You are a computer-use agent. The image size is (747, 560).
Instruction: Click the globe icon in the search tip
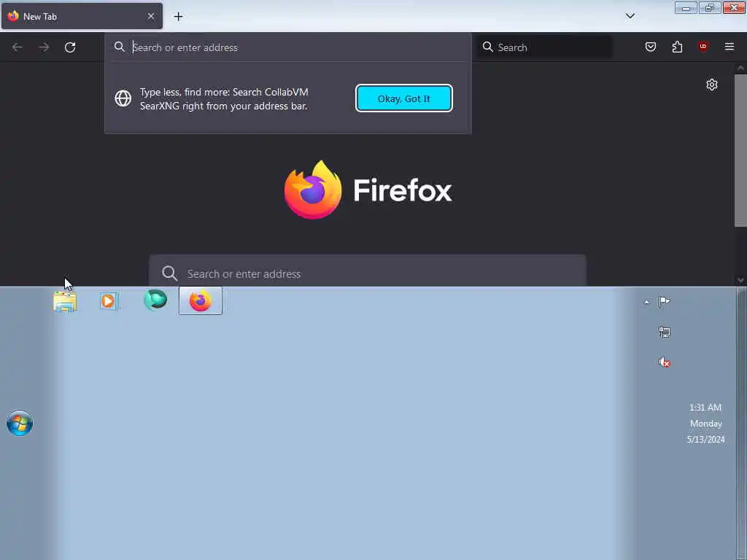[x=123, y=98]
